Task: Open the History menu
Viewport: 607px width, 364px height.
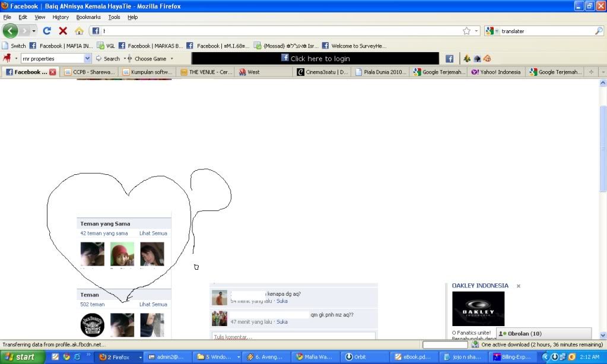Action: (x=61, y=17)
